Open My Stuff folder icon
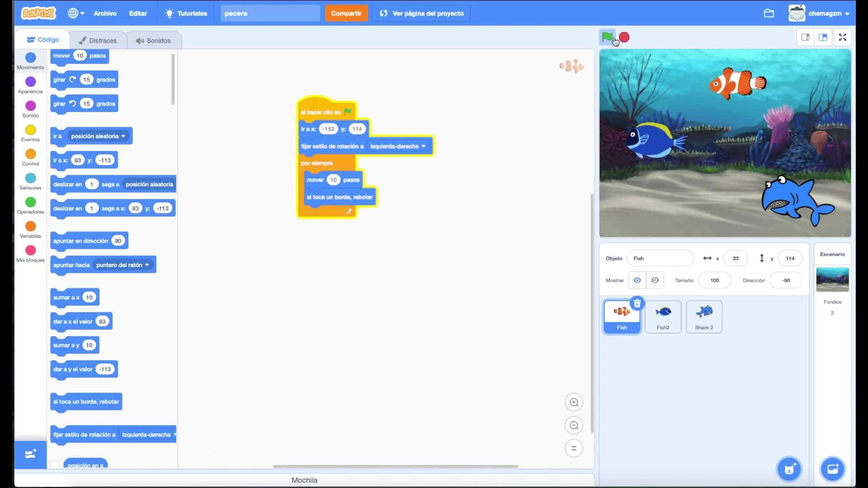Image resolution: width=868 pixels, height=488 pixels. coord(769,13)
